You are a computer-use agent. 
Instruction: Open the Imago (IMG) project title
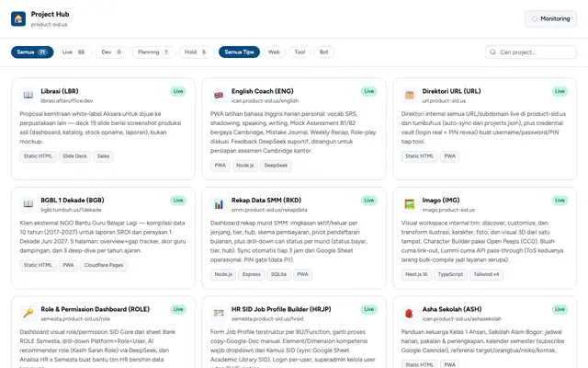(x=441, y=201)
